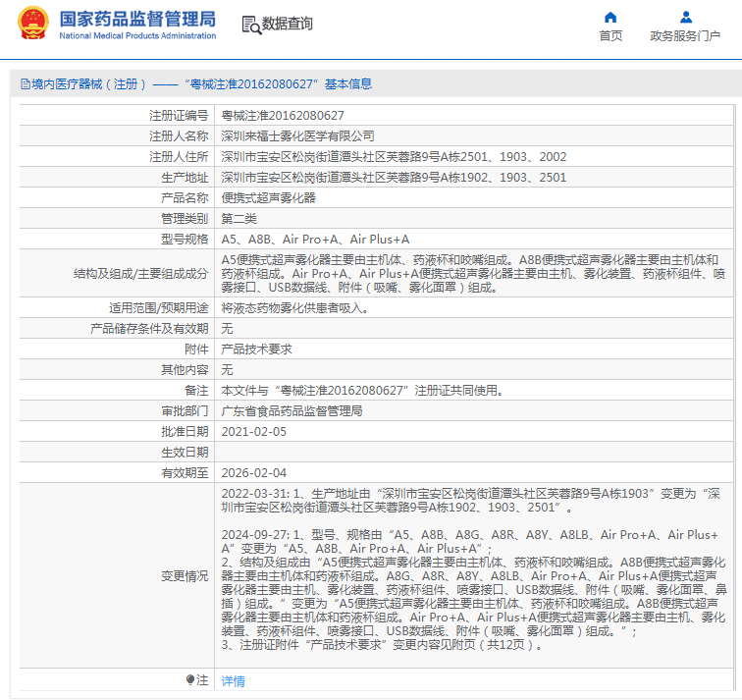Click 产品技术要求 attachment value
742x700 pixels.
pos(256,350)
